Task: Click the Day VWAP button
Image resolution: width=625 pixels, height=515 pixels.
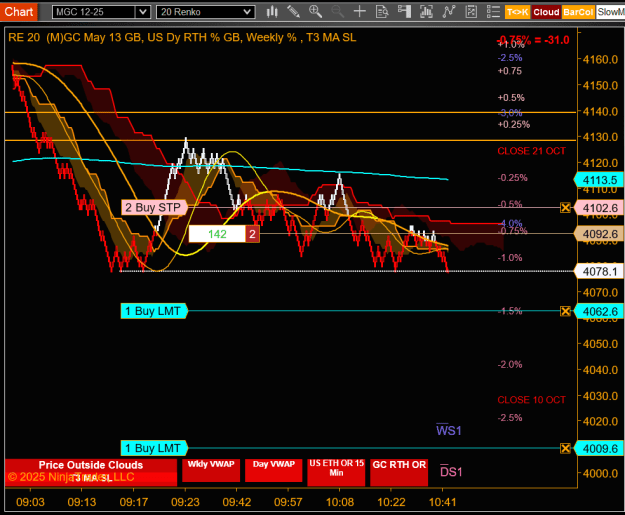Action: coord(273,470)
